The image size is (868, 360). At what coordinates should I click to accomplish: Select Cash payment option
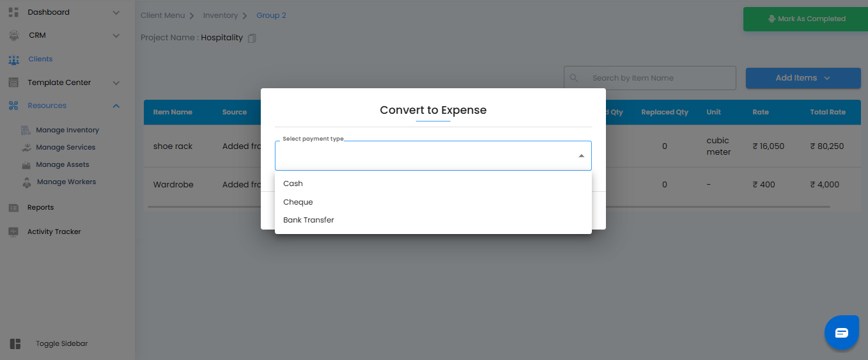[293, 184]
